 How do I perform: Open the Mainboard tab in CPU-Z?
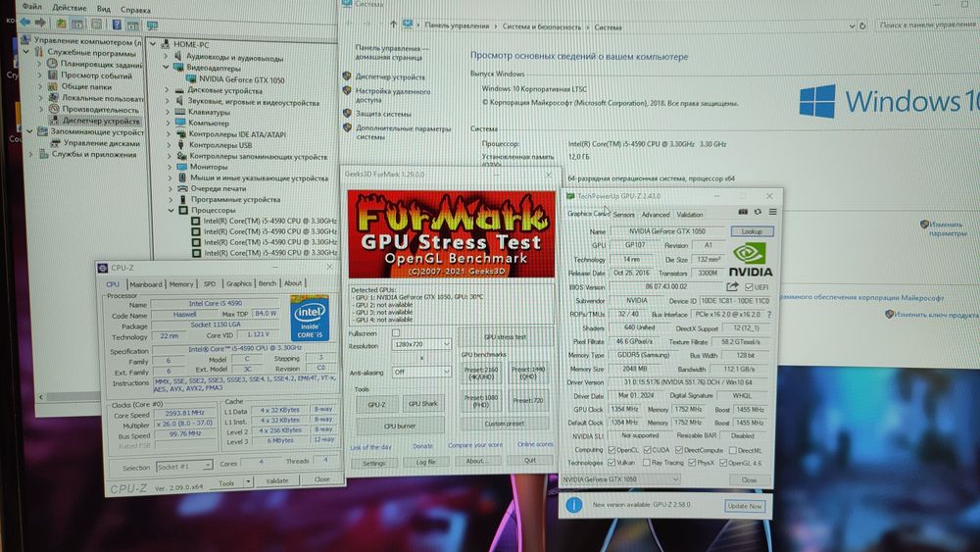pos(146,284)
